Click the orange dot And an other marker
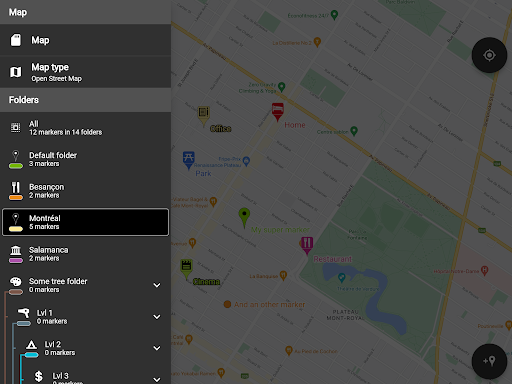 pos(227,304)
